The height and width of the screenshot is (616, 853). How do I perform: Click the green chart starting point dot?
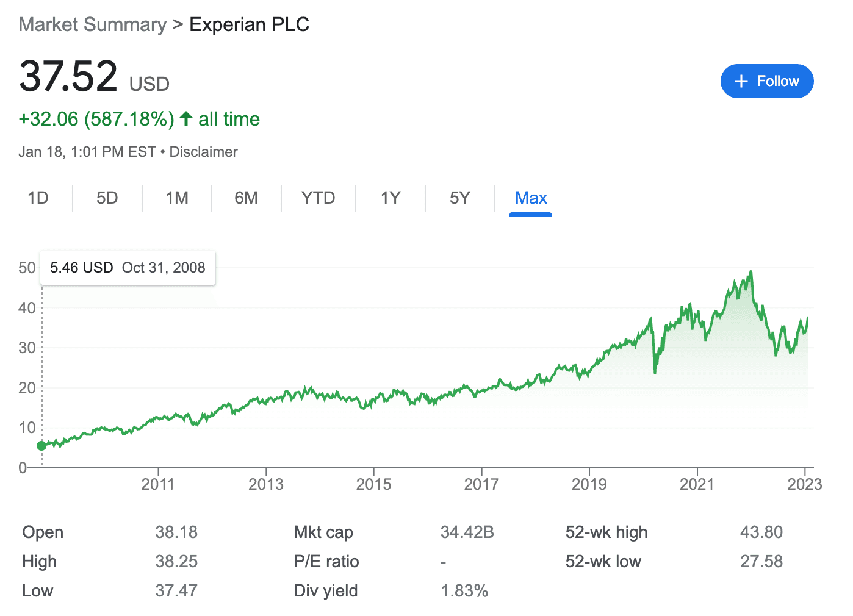pos(41,446)
